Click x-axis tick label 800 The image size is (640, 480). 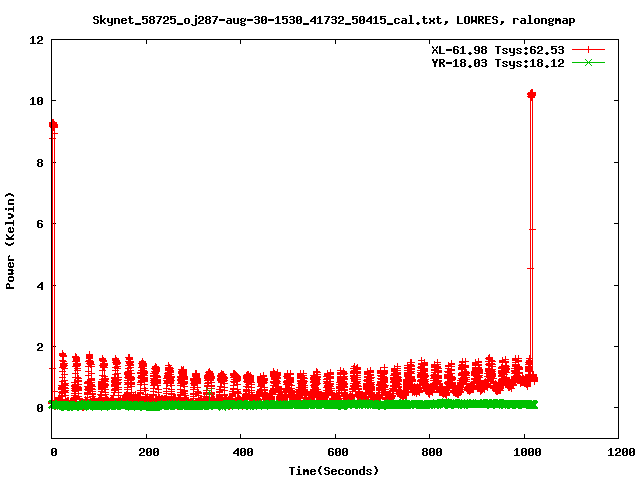click(x=431, y=452)
